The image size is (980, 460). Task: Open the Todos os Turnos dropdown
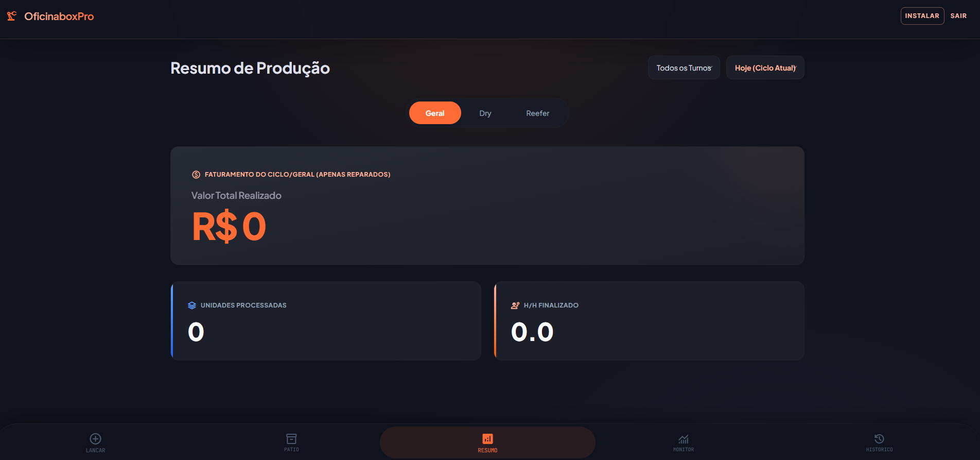point(684,67)
